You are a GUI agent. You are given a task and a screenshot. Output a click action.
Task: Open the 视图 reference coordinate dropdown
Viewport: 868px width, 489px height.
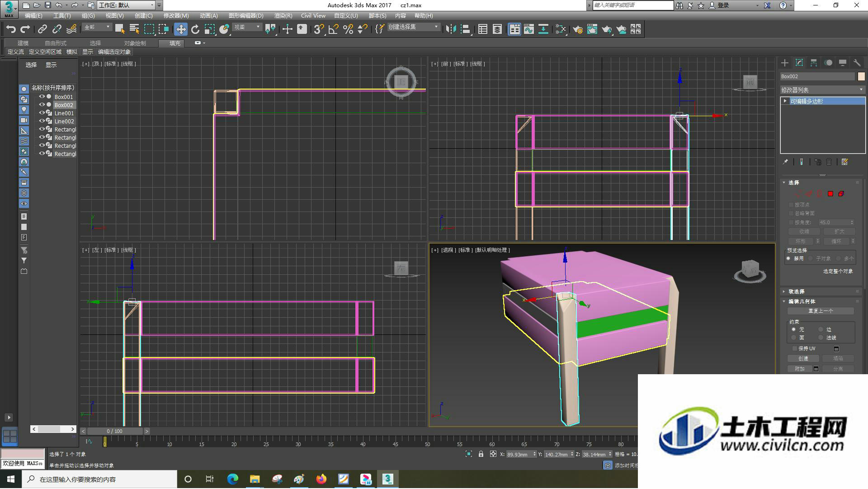247,28
